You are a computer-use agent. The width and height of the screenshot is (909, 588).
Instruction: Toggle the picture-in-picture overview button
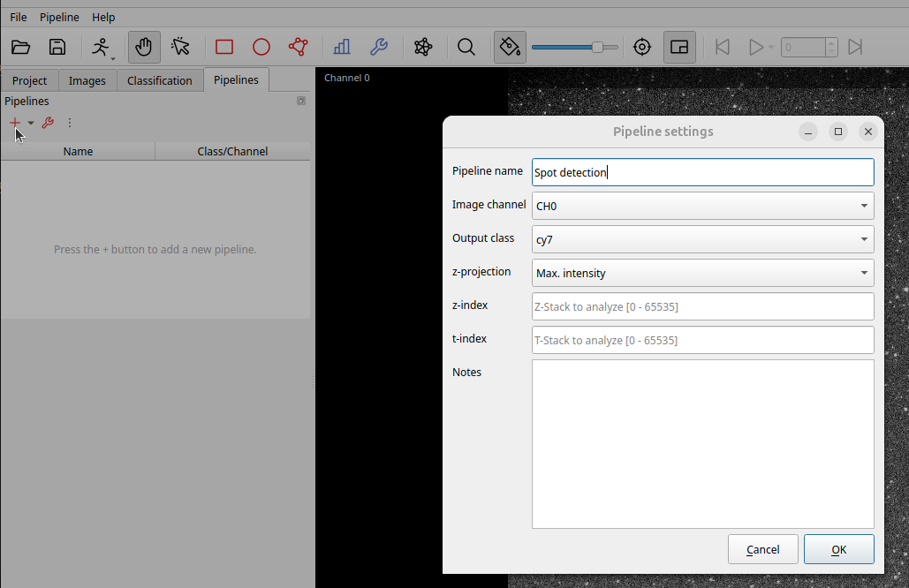tap(679, 48)
